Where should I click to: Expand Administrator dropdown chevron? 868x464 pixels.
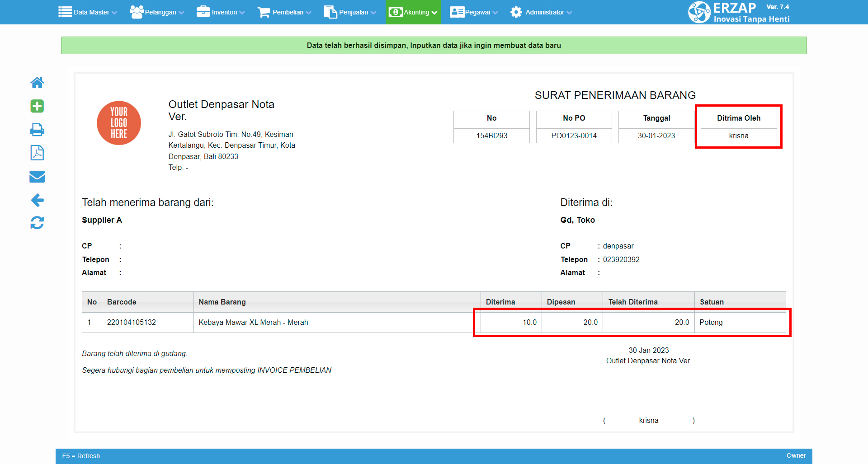click(x=569, y=13)
